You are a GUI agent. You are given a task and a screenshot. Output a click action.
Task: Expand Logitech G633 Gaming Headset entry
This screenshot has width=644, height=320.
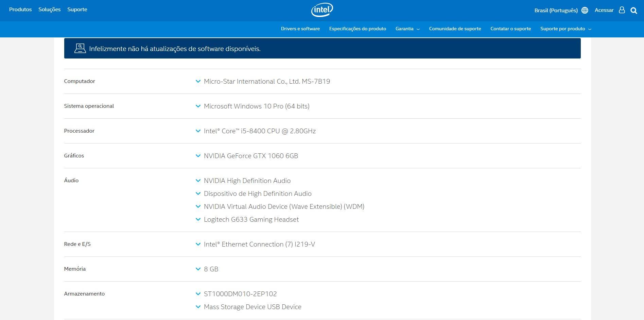(x=247, y=219)
